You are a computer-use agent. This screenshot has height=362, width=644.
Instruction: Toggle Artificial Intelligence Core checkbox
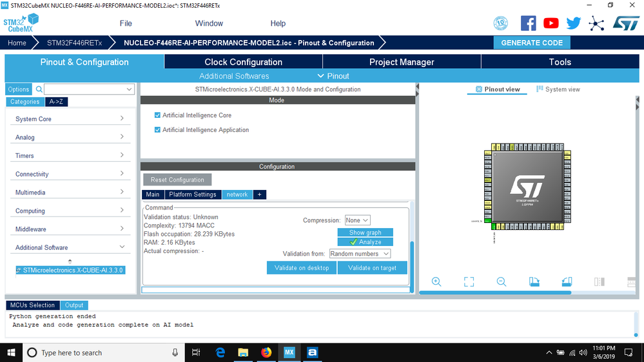[157, 115]
